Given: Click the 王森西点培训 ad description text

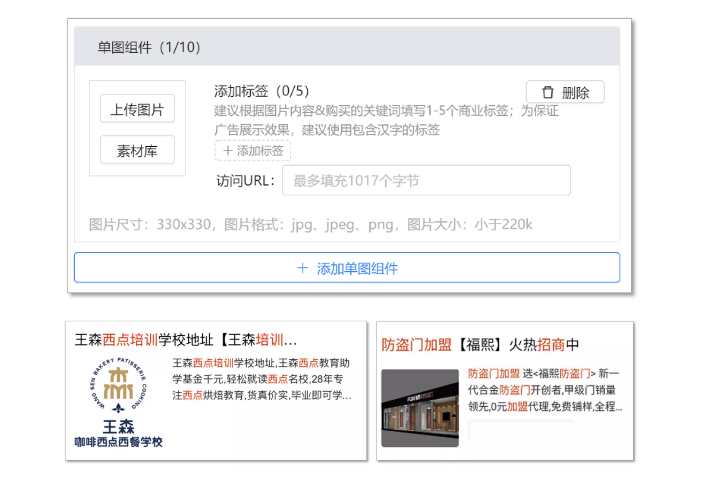Looking at the screenshot, I should coord(262,379).
